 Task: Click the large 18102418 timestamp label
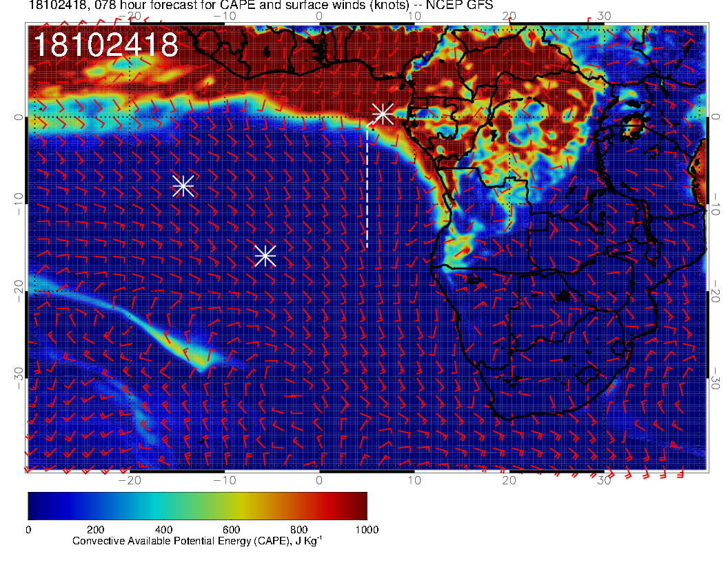tap(105, 46)
